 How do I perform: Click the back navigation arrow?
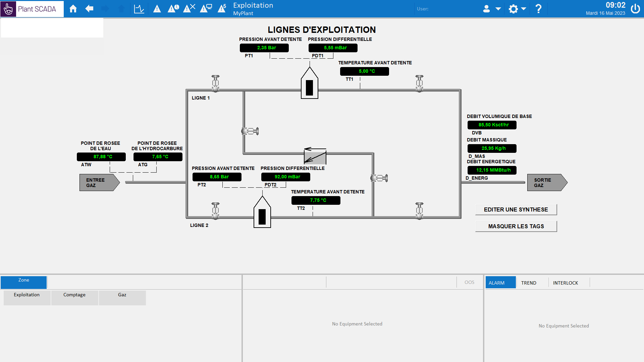pyautogui.click(x=89, y=9)
